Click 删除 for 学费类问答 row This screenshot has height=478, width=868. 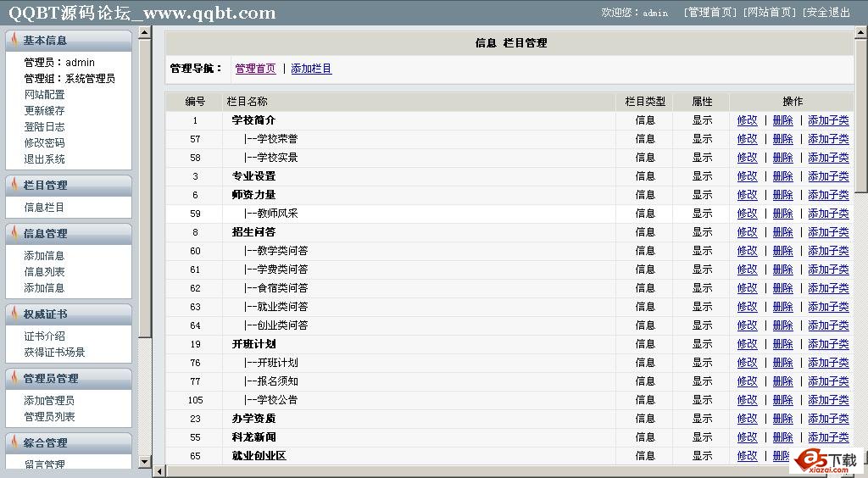[782, 270]
